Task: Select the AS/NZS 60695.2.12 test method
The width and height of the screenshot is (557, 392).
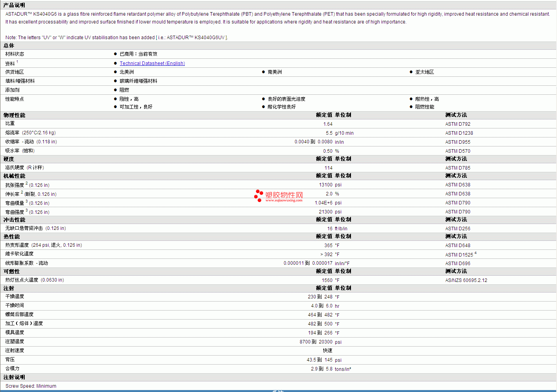Action: coord(466,280)
